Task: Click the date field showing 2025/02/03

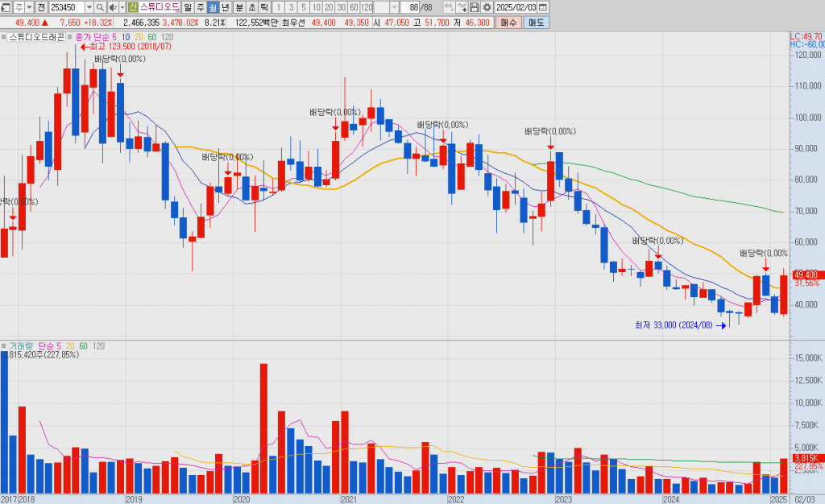Action: click(x=515, y=7)
